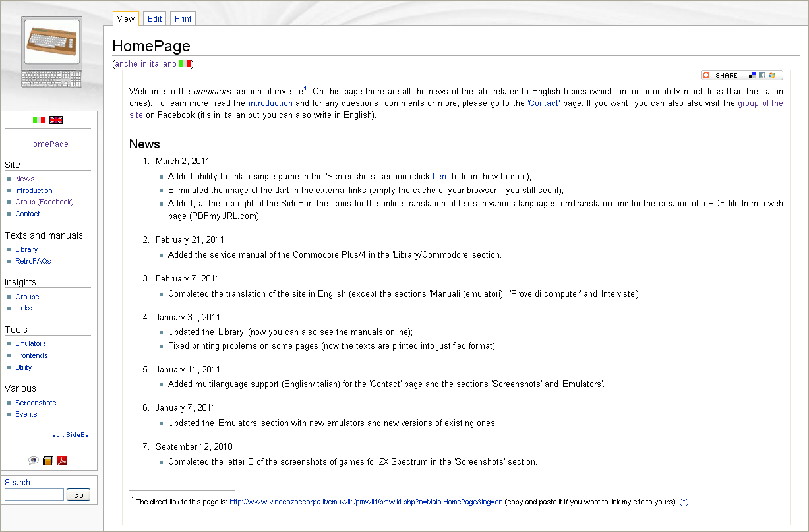809x532 pixels.
Task: Click the 'Insights' sidebar heading
Action: tap(20, 282)
